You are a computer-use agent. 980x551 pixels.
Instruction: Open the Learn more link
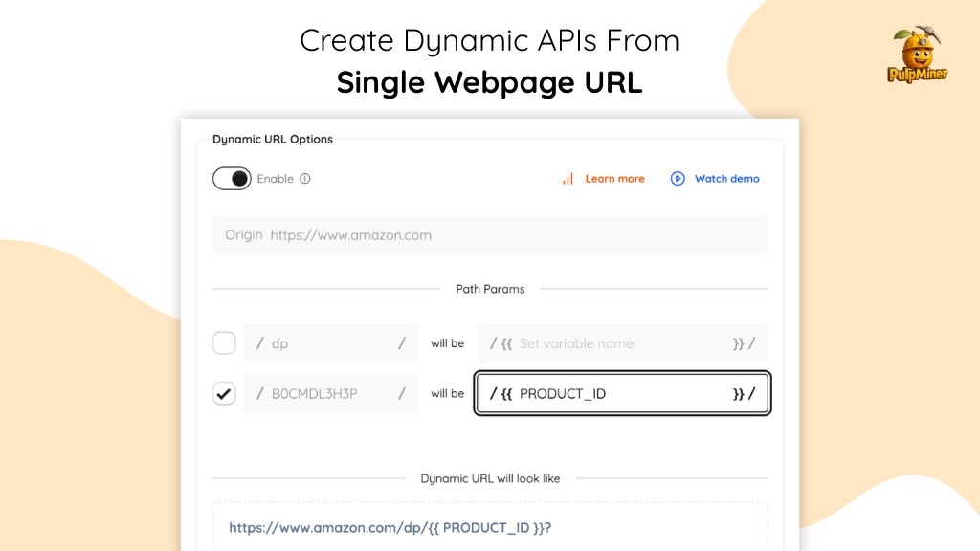(x=614, y=179)
